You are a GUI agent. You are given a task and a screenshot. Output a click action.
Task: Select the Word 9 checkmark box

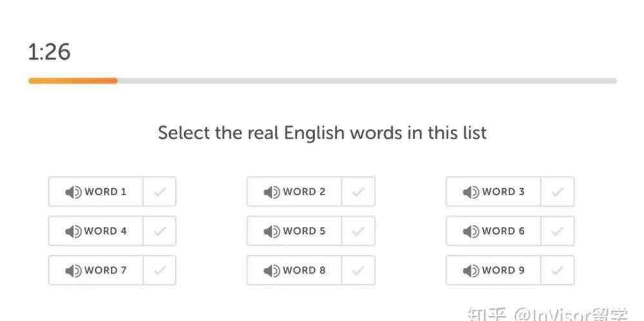557,270
